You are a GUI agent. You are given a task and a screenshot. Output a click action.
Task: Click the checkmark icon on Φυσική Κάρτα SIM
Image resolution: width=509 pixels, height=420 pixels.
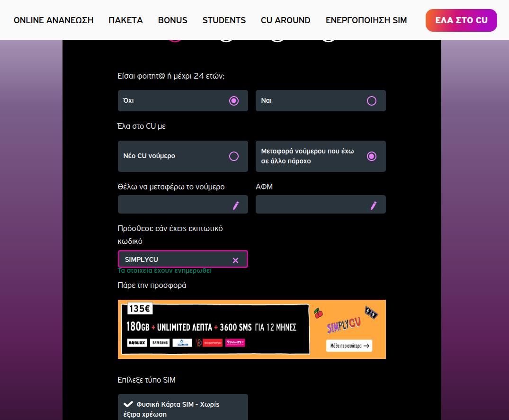(128, 404)
